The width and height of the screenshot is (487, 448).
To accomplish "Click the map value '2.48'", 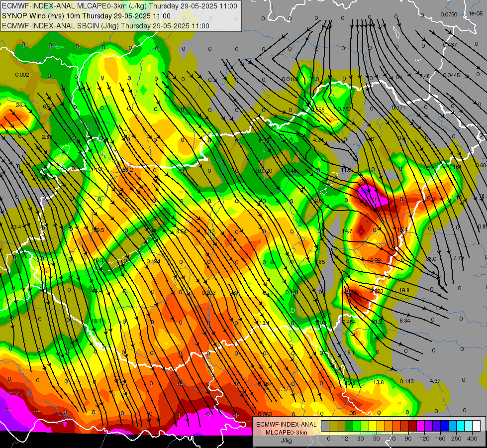I will tap(292, 171).
